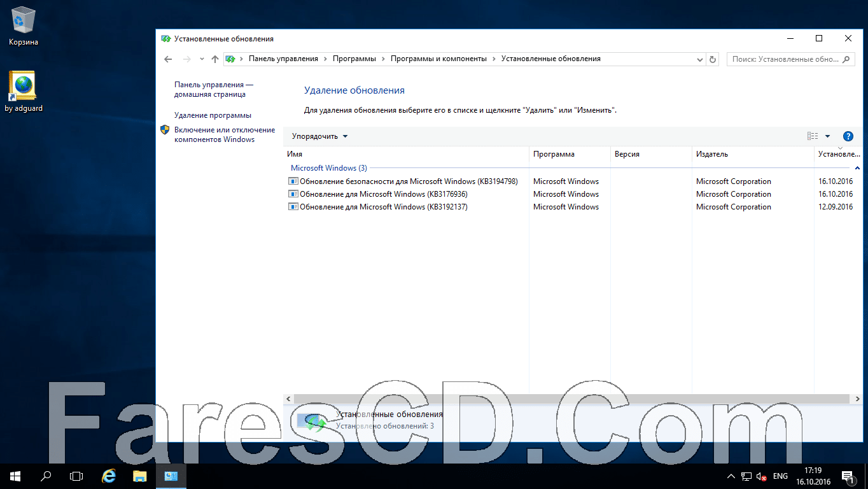Click date '12.09.2016' in the list
This screenshot has height=489, width=868.
[836, 207]
